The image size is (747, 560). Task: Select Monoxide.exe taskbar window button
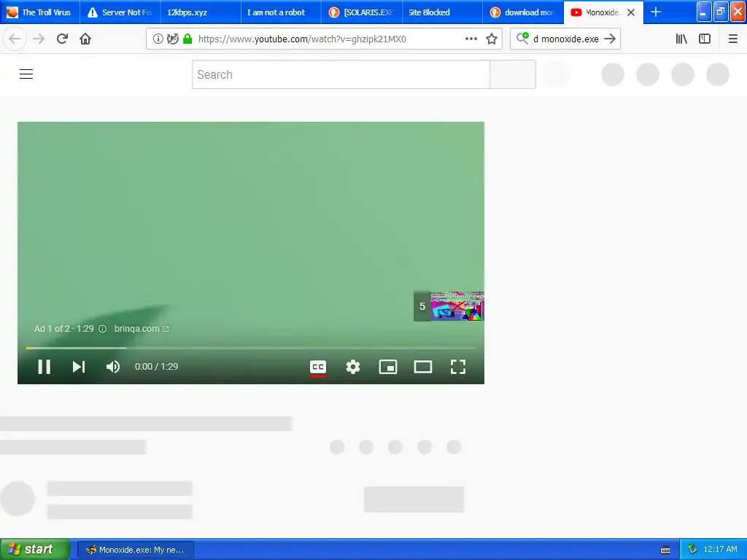coord(135,550)
